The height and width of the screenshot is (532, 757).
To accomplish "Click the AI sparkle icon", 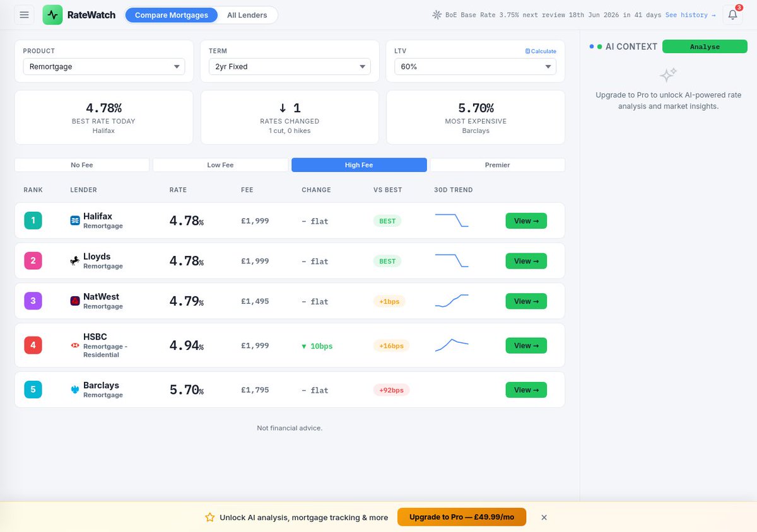I will tap(668, 75).
